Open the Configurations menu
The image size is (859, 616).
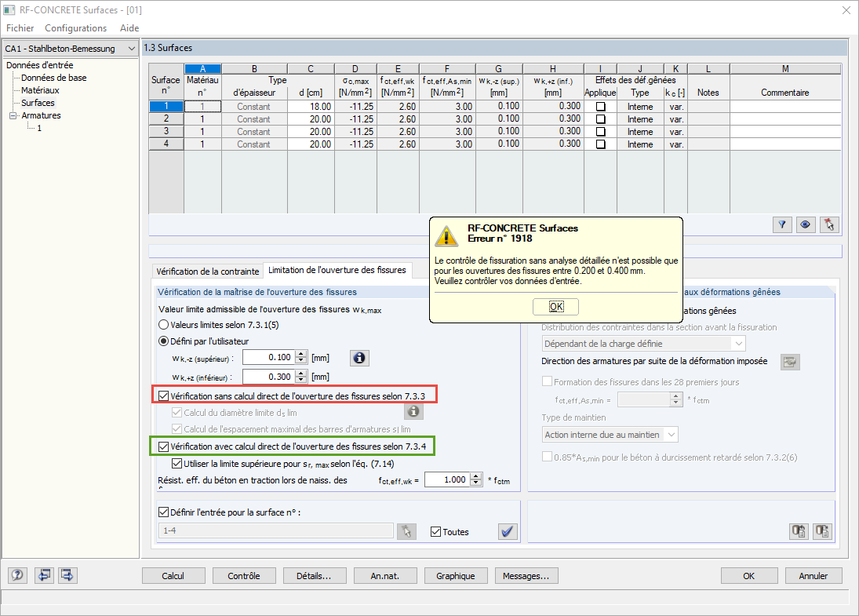point(75,28)
